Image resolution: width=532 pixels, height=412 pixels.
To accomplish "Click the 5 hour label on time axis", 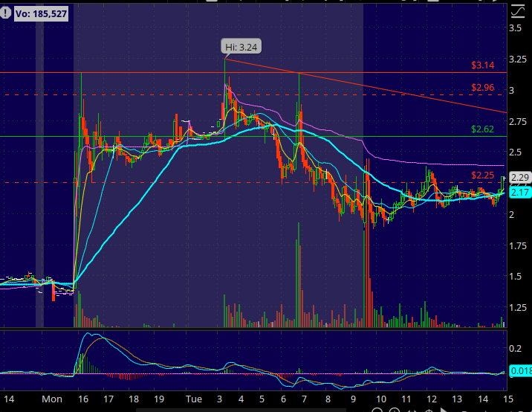I will point(262,399).
